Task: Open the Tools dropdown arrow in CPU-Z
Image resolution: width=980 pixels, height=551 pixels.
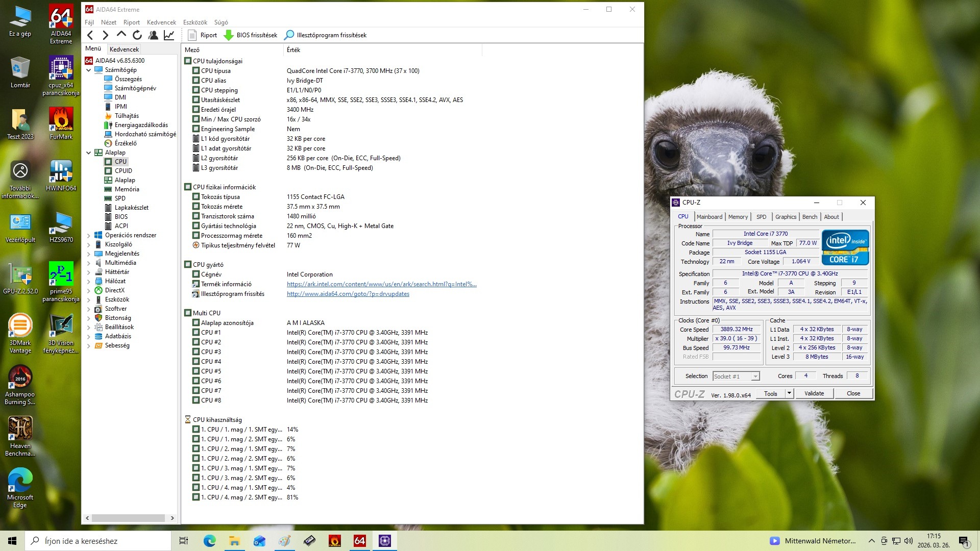Action: [x=789, y=393]
